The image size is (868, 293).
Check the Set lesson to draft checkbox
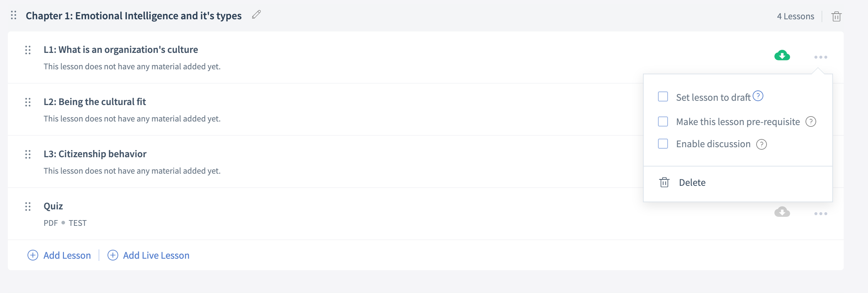coord(663,97)
